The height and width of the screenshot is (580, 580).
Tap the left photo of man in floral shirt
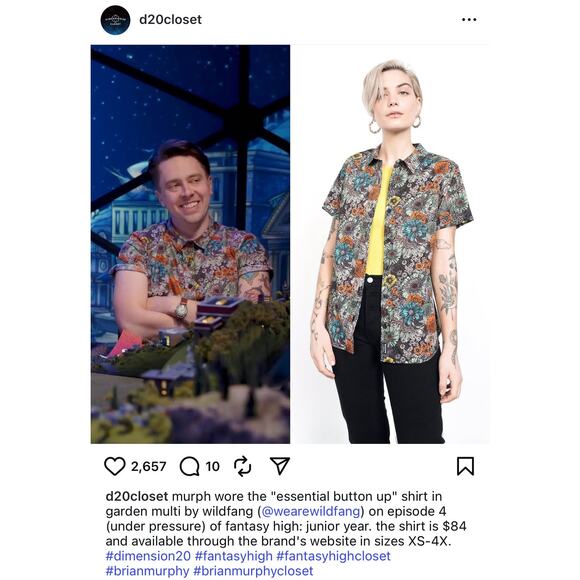[190, 244]
